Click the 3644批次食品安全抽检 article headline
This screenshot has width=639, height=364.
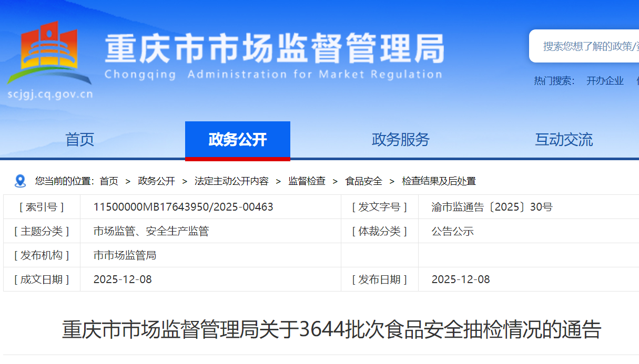[x=331, y=330]
